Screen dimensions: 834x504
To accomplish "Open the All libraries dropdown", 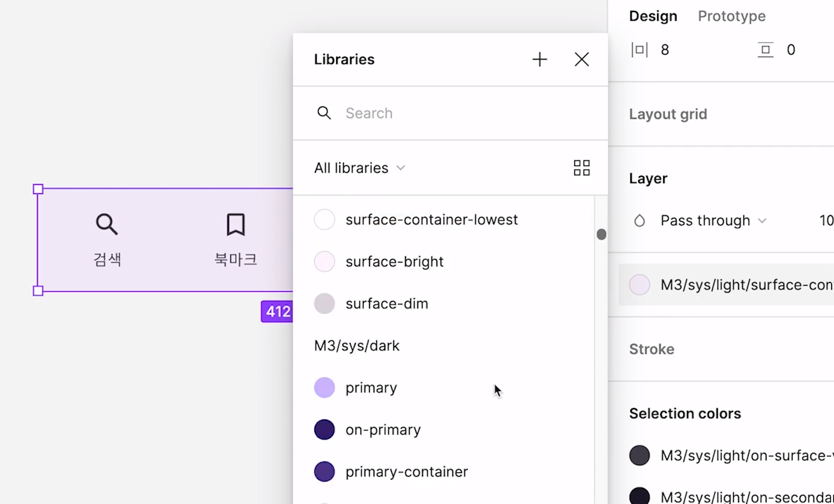I will click(x=359, y=168).
